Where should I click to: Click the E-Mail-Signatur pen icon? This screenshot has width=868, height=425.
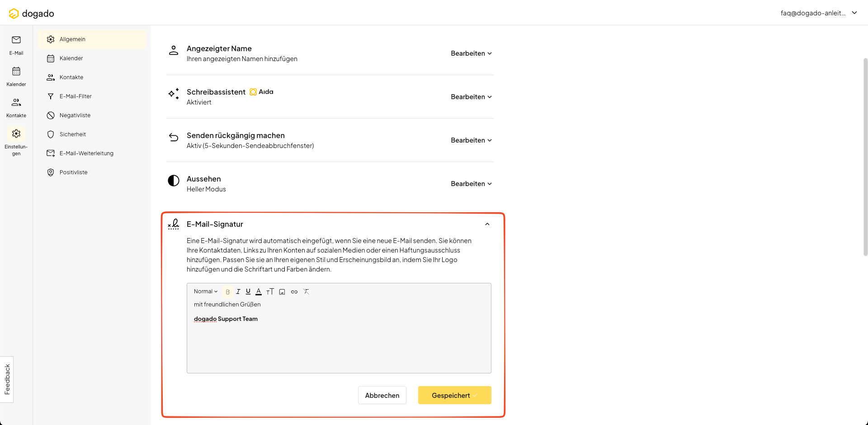pos(174,224)
